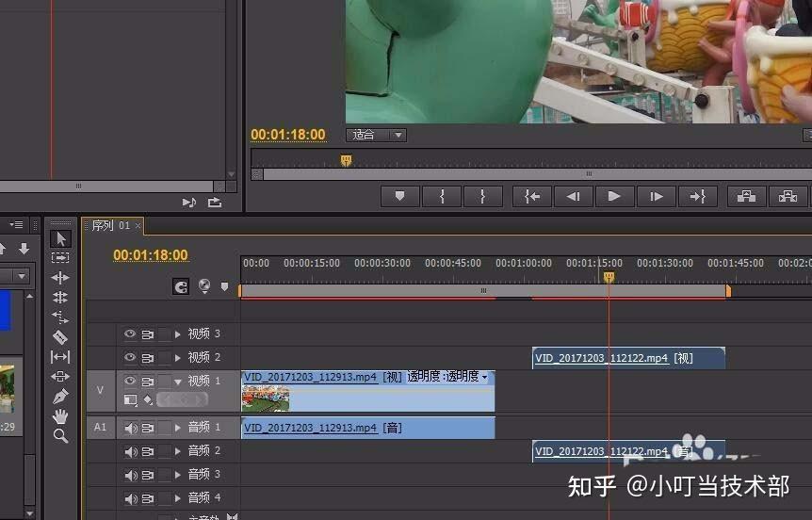Screen dimensions: 812x520
Task: Toggle visibility of 视频 2 track
Action: tap(130, 357)
